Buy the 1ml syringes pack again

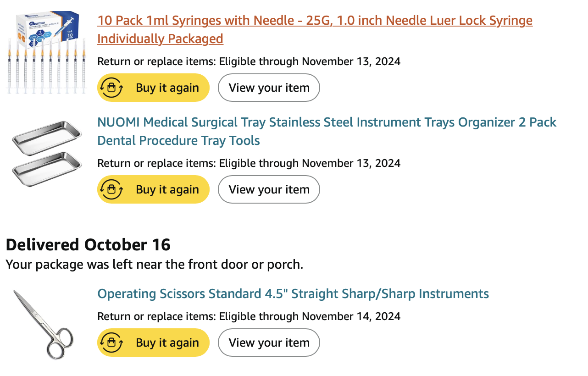153,88
